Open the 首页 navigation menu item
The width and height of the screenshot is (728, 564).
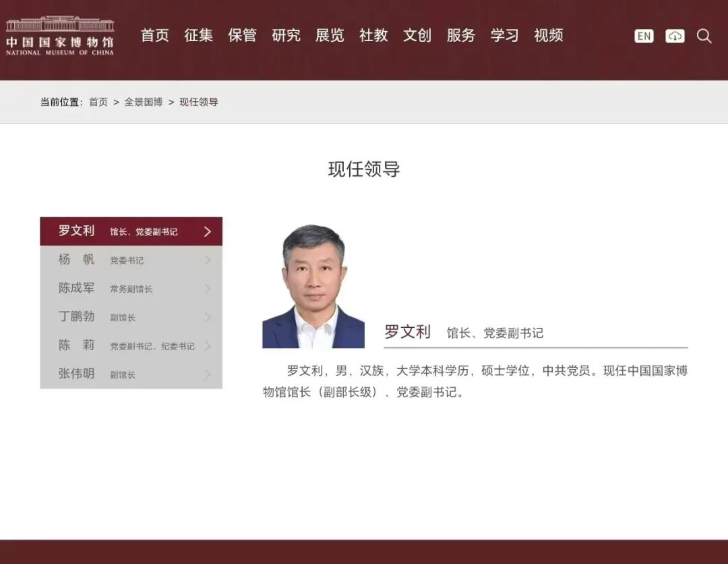coord(154,36)
